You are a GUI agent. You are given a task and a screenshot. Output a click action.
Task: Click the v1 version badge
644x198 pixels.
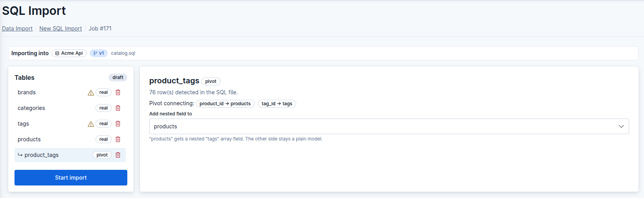coord(99,53)
